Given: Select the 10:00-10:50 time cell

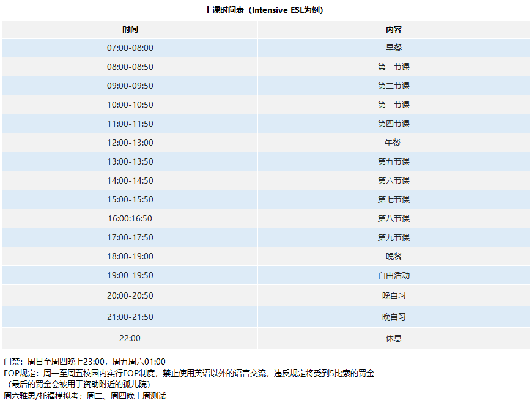Looking at the screenshot, I should click(130, 105).
